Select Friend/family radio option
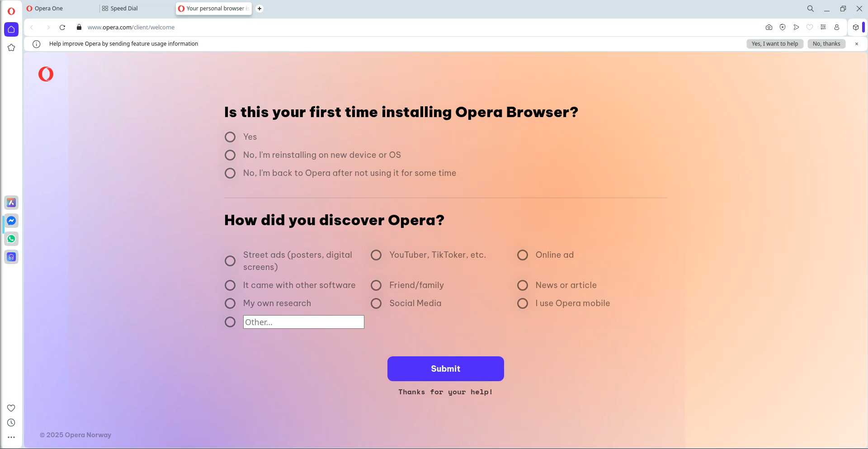 (x=376, y=285)
